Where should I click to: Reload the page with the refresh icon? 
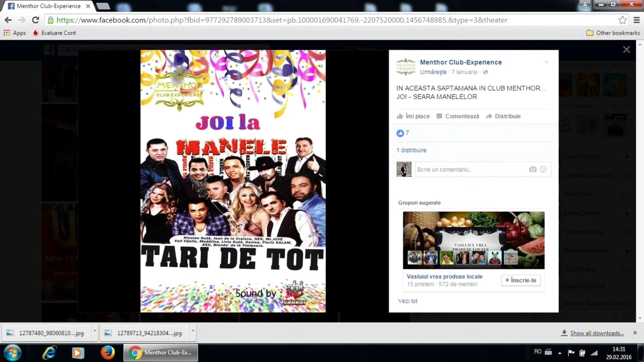pos(35,20)
